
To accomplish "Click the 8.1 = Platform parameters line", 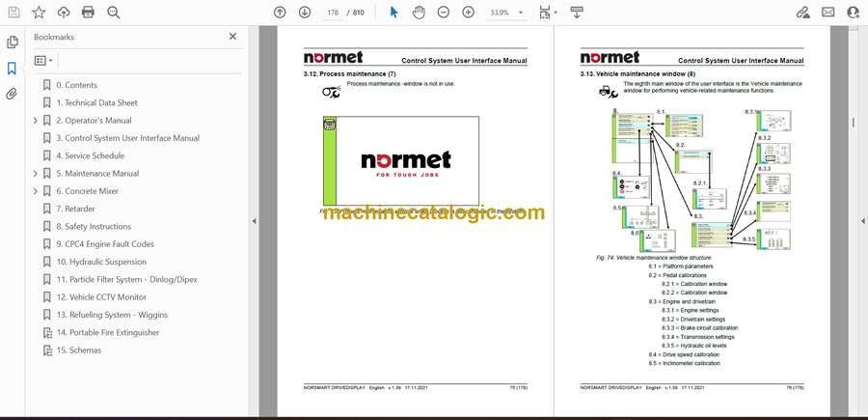I will click(681, 266).
